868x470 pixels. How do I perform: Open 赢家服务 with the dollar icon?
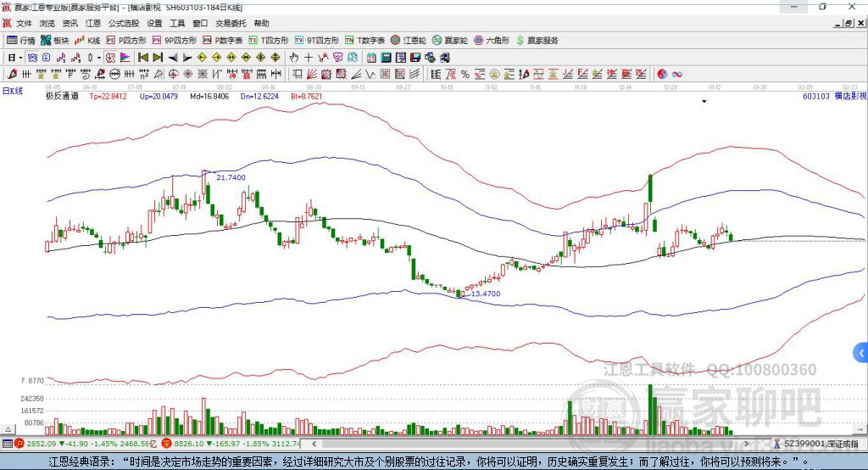point(537,41)
